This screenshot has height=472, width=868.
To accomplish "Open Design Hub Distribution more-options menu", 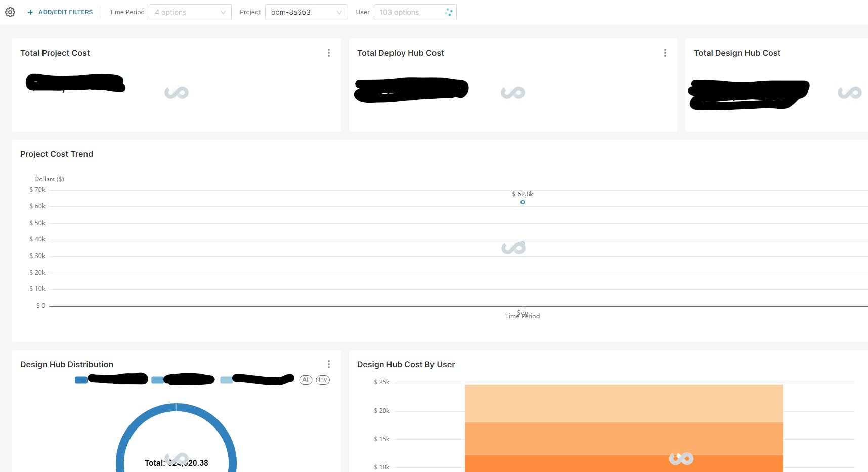I will tap(329, 364).
